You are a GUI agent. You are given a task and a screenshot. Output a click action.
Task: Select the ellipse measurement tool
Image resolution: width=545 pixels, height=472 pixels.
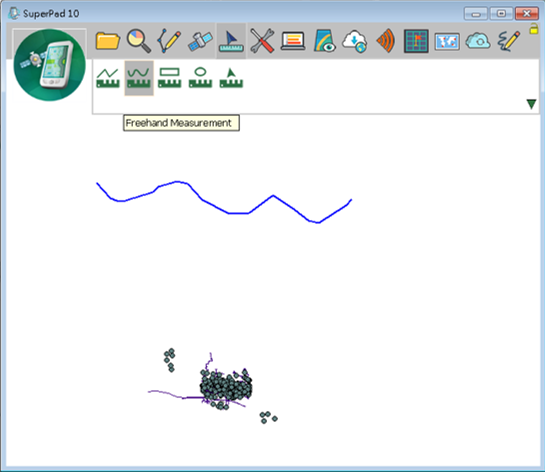tap(201, 78)
